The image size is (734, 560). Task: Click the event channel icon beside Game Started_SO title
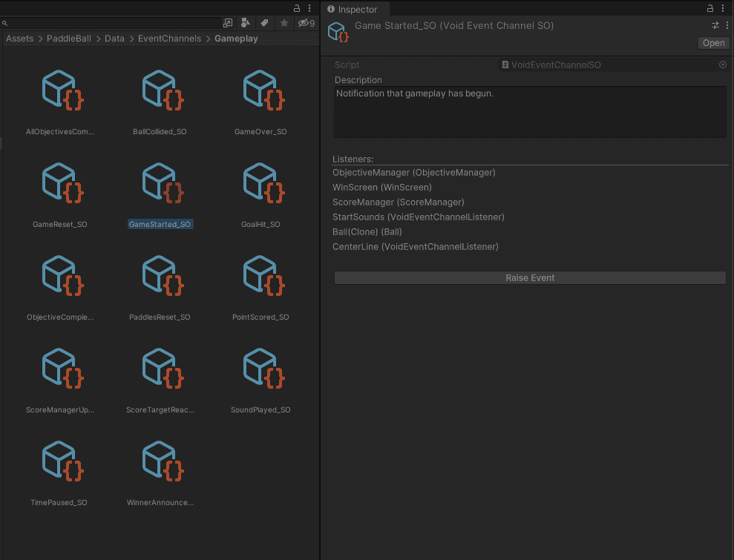(338, 32)
